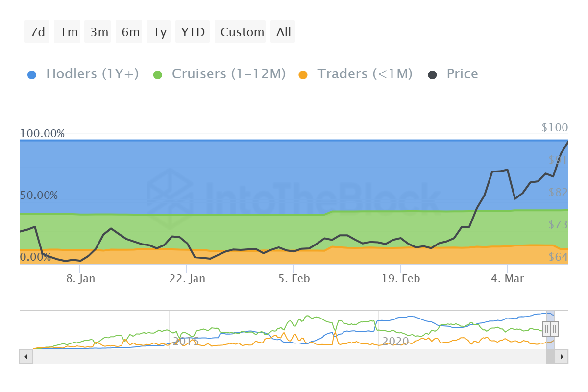Switch to the 1m time range

pos(69,32)
